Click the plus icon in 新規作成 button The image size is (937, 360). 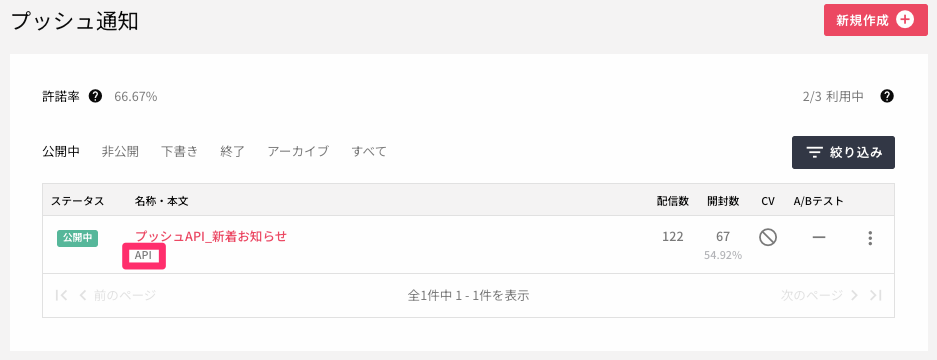pyautogui.click(x=906, y=20)
